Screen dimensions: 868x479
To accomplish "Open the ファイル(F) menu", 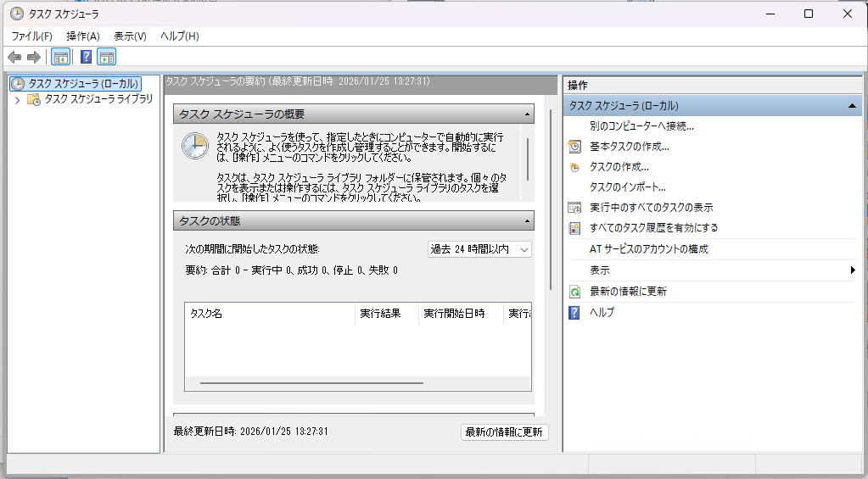I will pos(31,36).
